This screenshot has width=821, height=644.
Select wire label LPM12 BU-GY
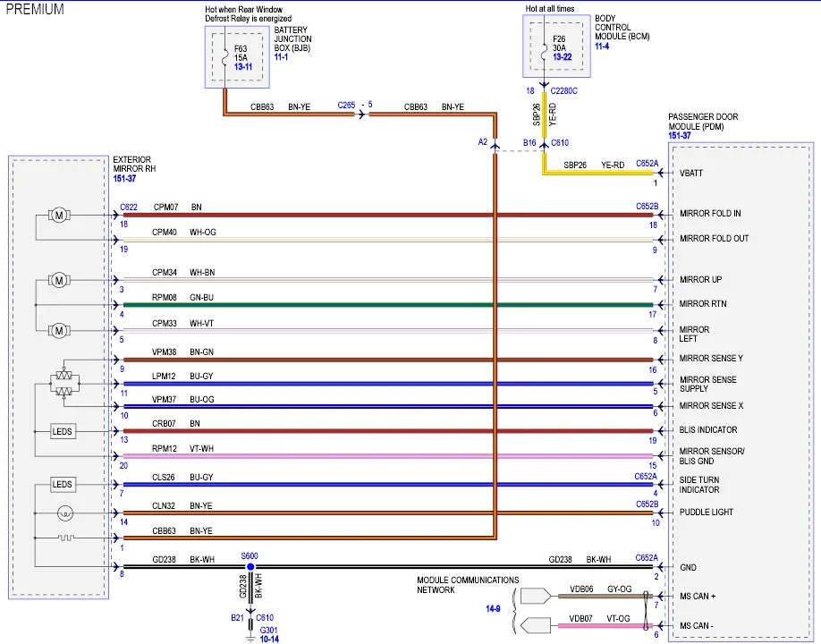point(182,377)
